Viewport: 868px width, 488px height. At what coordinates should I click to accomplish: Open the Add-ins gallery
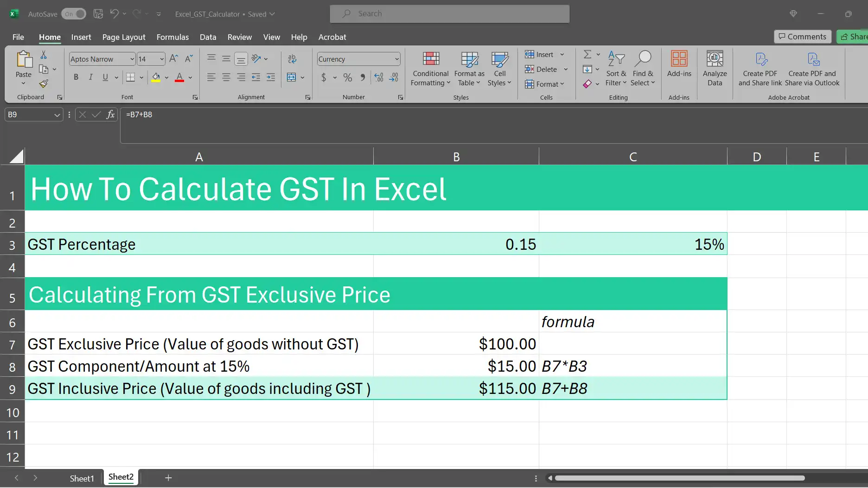coord(679,64)
